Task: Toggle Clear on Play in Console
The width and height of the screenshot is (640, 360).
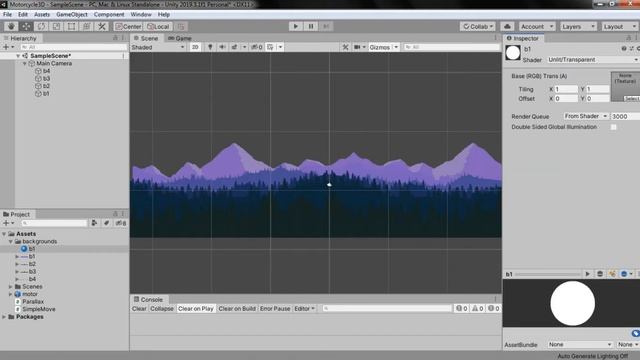Action: pyautogui.click(x=196, y=309)
